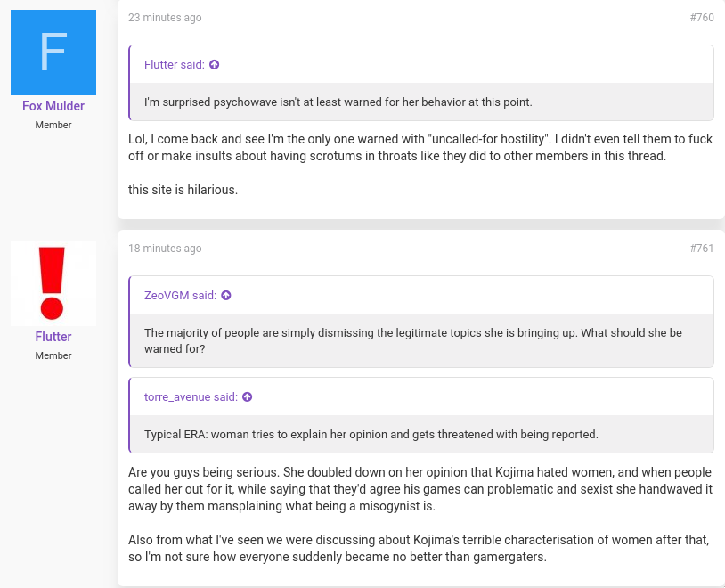Jump to ZeoVGM's original post arrow
Image resolution: width=725 pixels, height=588 pixels.
click(x=226, y=296)
